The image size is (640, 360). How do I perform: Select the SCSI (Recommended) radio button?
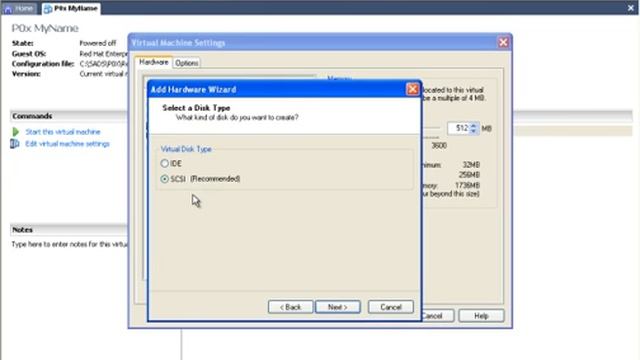tap(164, 179)
